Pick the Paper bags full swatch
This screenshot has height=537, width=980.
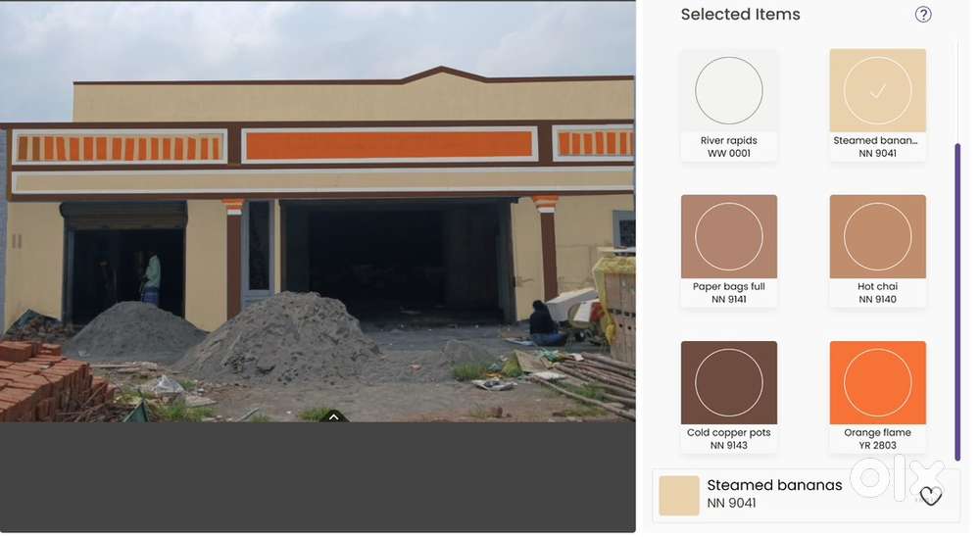tap(729, 251)
